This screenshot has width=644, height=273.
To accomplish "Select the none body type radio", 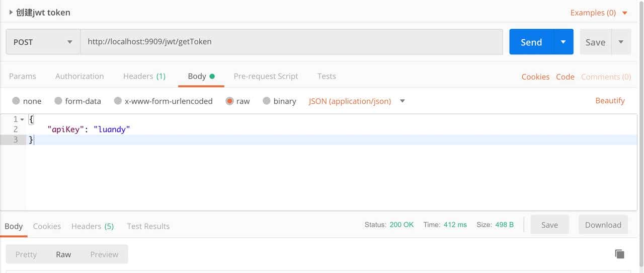I will pyautogui.click(x=16, y=101).
